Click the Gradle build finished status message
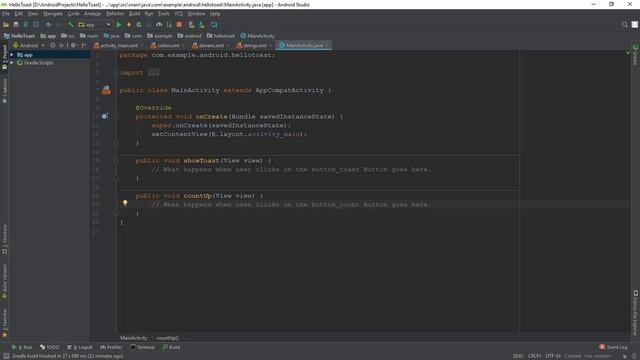 pyautogui.click(x=67, y=356)
